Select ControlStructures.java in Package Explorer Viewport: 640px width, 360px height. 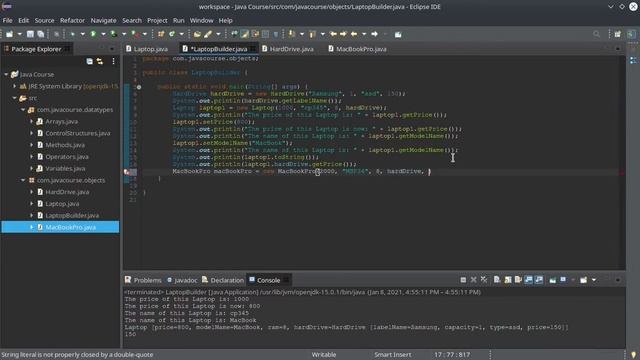78,133
